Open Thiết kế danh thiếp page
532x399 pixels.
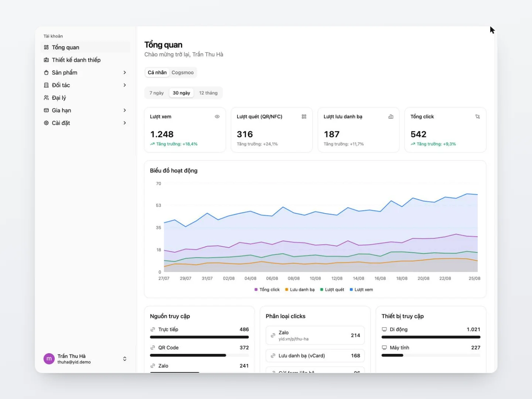tap(85, 60)
